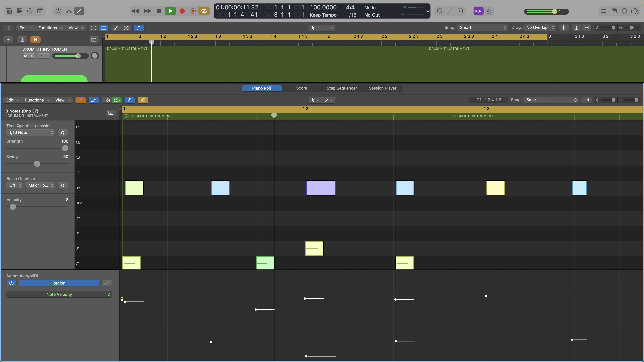Toggle the Inspector panel icon
Viewport: 644px width, 362px height.
[x=19, y=11]
